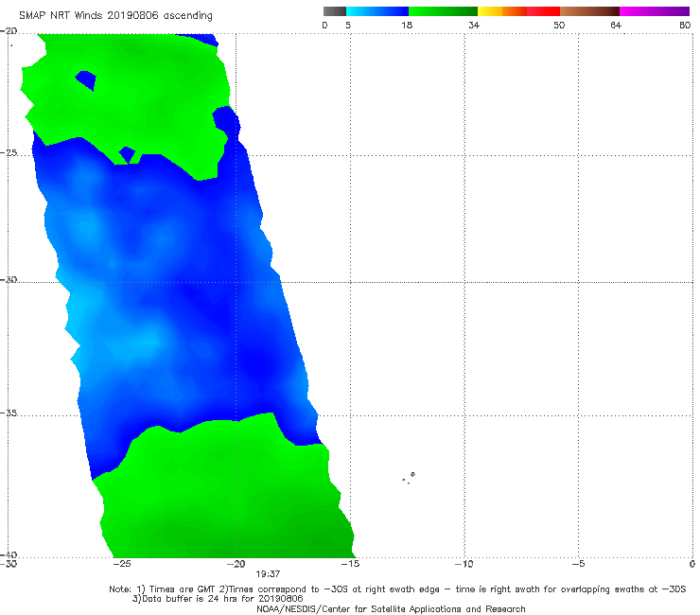Click the color bar label '64'
The width and height of the screenshot is (700, 615).
(616, 25)
